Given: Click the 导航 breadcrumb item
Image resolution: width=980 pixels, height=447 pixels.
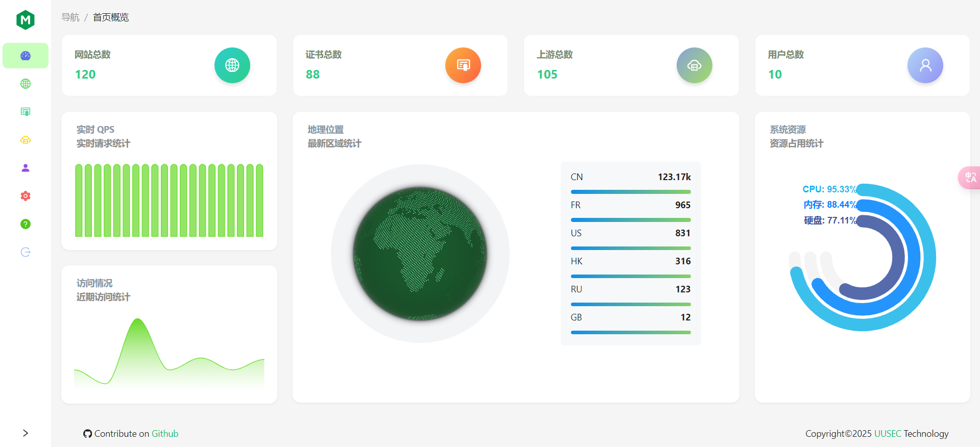Looking at the screenshot, I should 70,17.
